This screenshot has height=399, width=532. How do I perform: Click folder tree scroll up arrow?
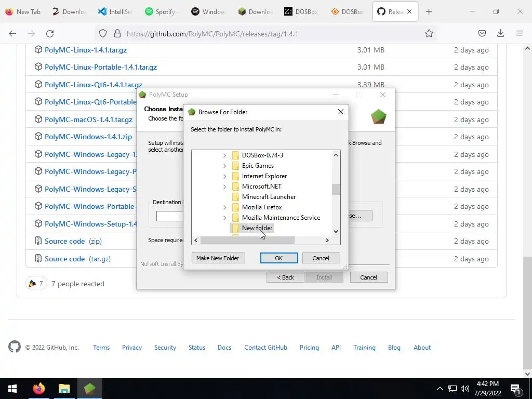point(336,155)
